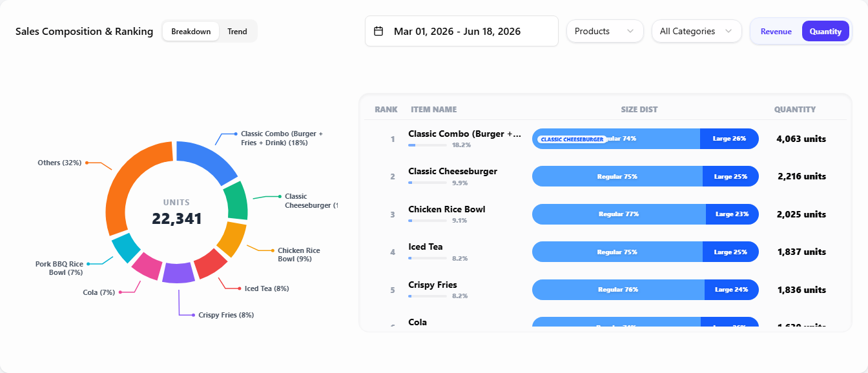Click the Crispy Fries (8%) chart label

pos(226,315)
